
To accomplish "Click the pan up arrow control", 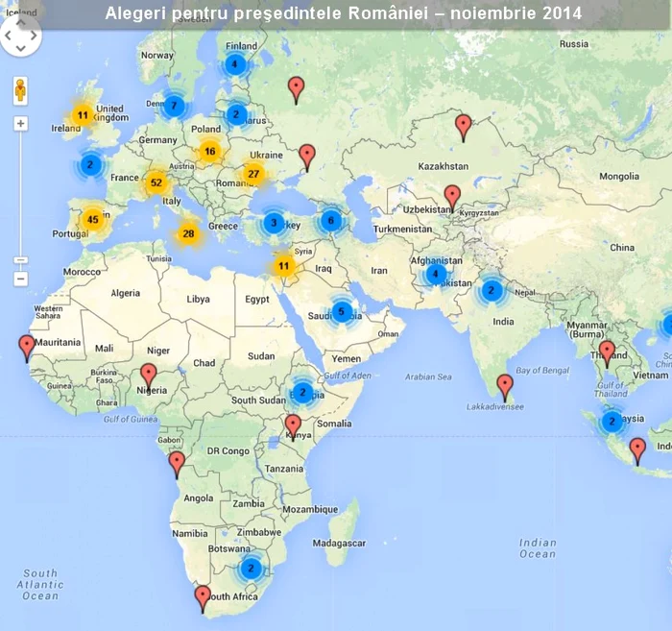I will coord(20,23).
